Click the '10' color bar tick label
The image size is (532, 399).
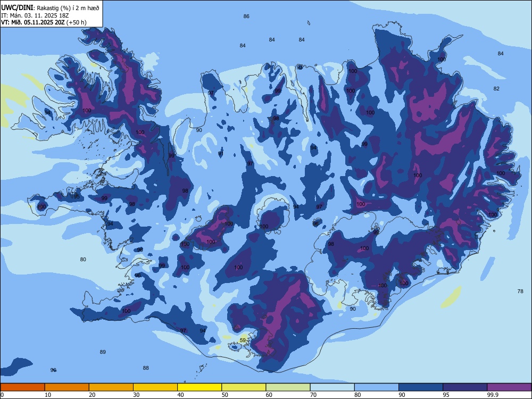[x=48, y=395]
